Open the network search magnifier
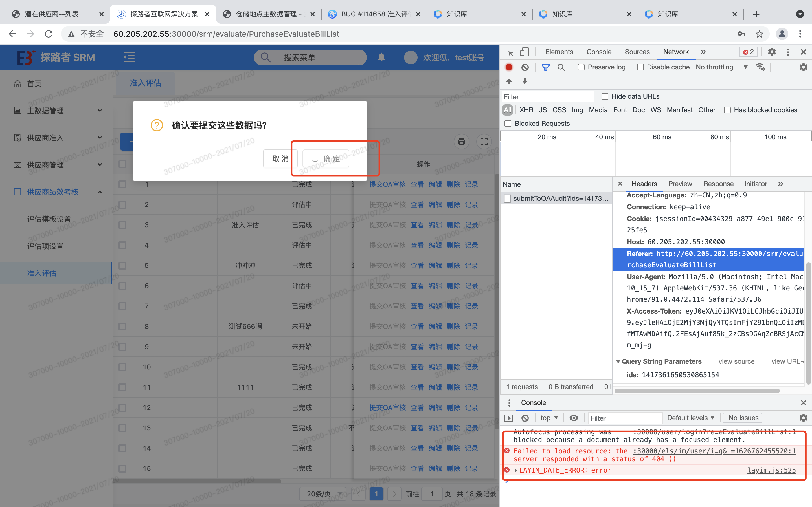 point(561,67)
